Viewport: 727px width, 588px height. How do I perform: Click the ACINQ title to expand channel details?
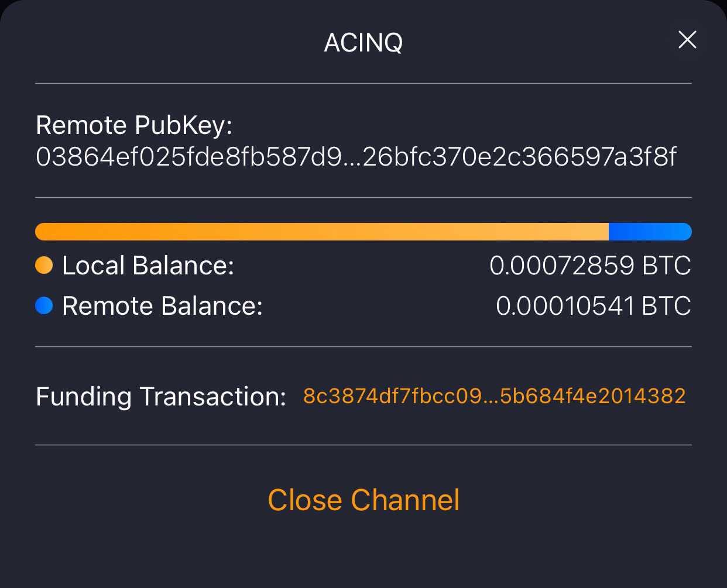363,42
